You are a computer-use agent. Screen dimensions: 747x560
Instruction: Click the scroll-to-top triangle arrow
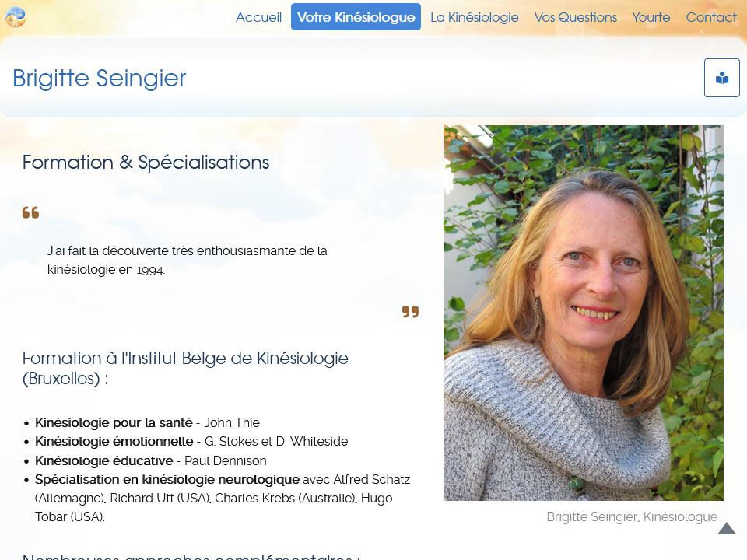point(727,528)
